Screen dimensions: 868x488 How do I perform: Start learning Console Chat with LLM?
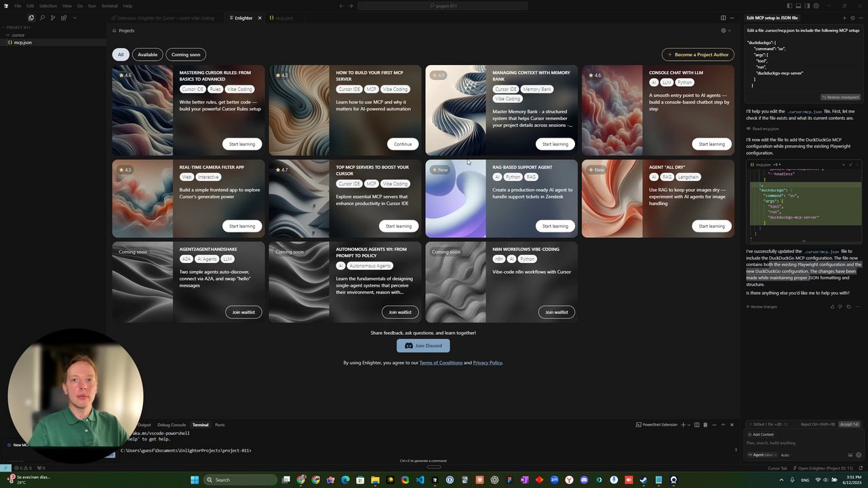pyautogui.click(x=712, y=144)
